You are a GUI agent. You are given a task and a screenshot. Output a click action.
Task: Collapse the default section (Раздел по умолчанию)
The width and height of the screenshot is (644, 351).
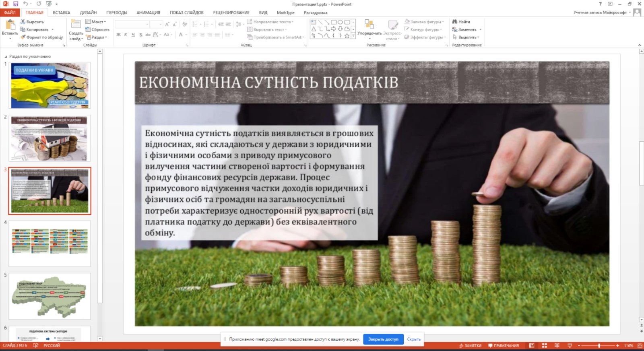(x=6, y=57)
